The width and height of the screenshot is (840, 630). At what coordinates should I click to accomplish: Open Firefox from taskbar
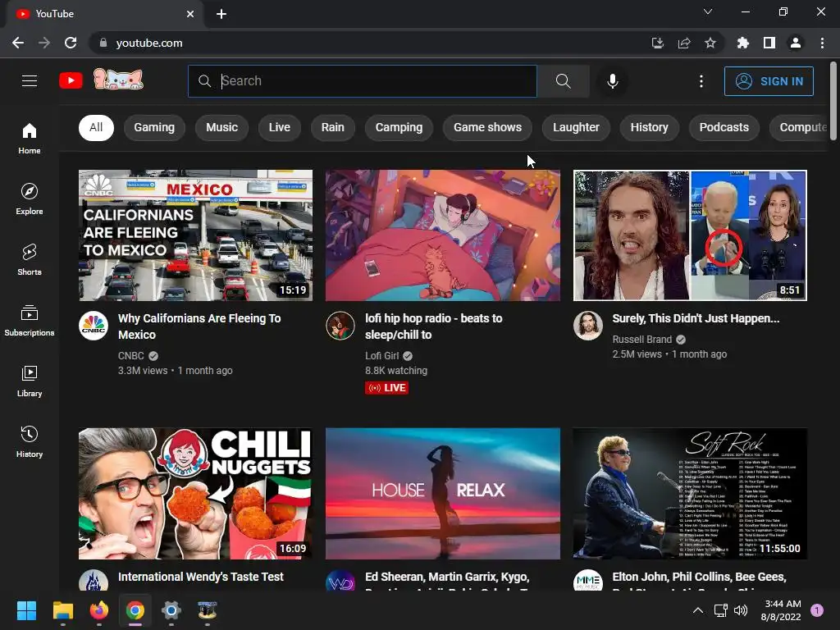(x=99, y=610)
